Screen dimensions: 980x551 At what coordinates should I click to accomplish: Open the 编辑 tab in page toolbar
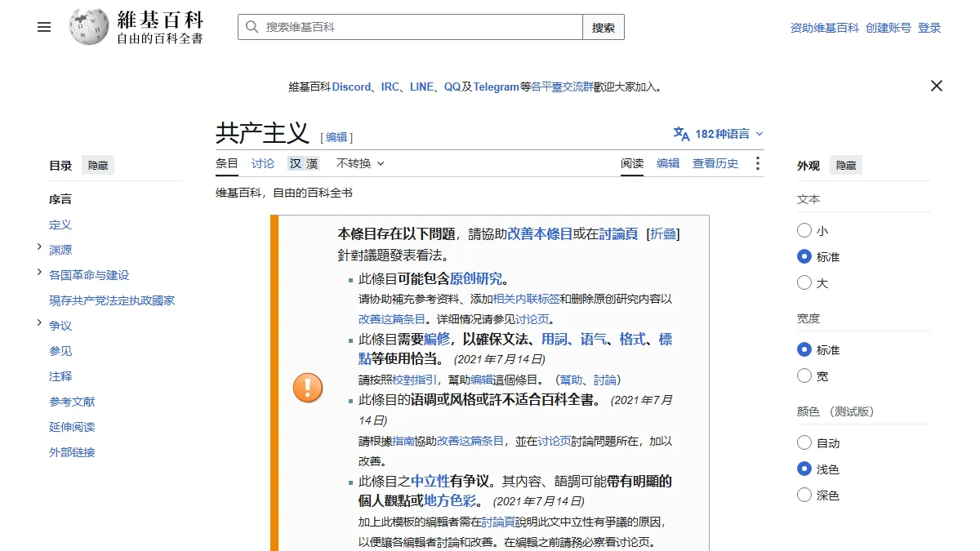click(x=668, y=163)
